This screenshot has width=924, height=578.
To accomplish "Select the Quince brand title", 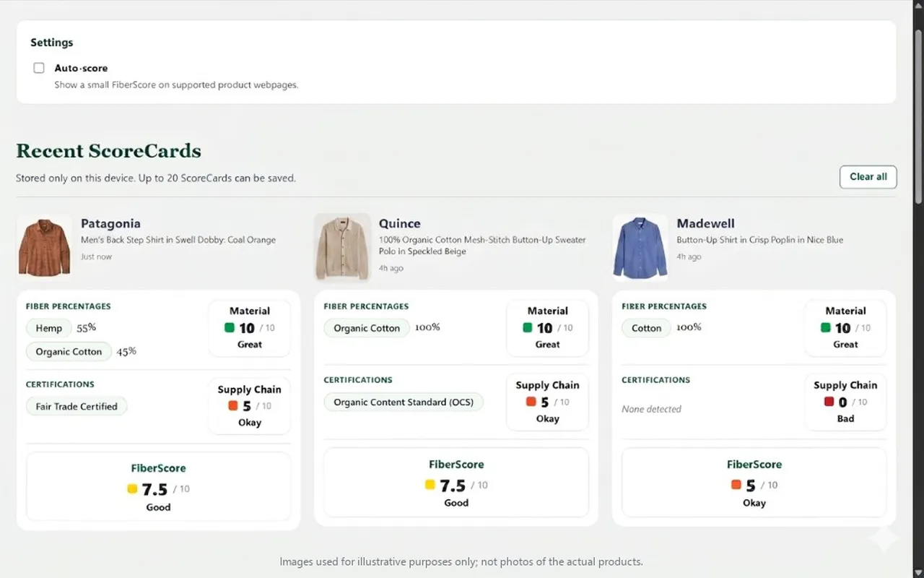I will [x=399, y=224].
